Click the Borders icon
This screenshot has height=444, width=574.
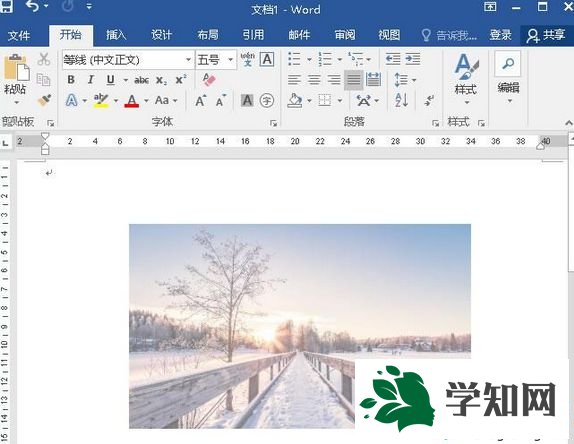[x=325, y=100]
